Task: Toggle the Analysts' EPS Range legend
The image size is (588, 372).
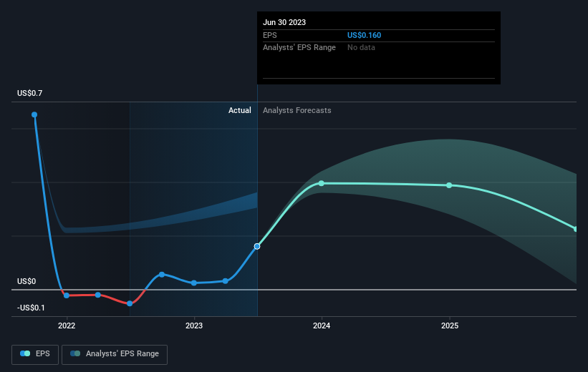Action: pyautogui.click(x=115, y=354)
